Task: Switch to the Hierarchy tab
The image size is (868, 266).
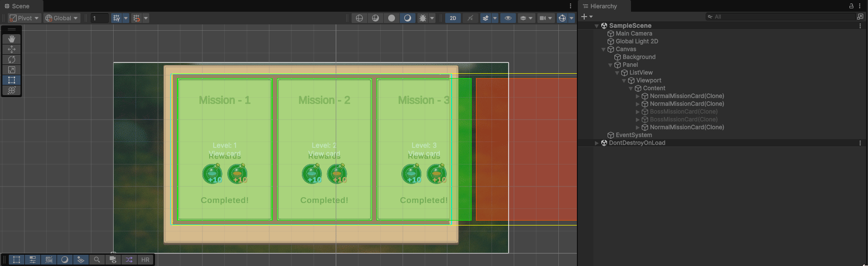Action: pyautogui.click(x=603, y=6)
